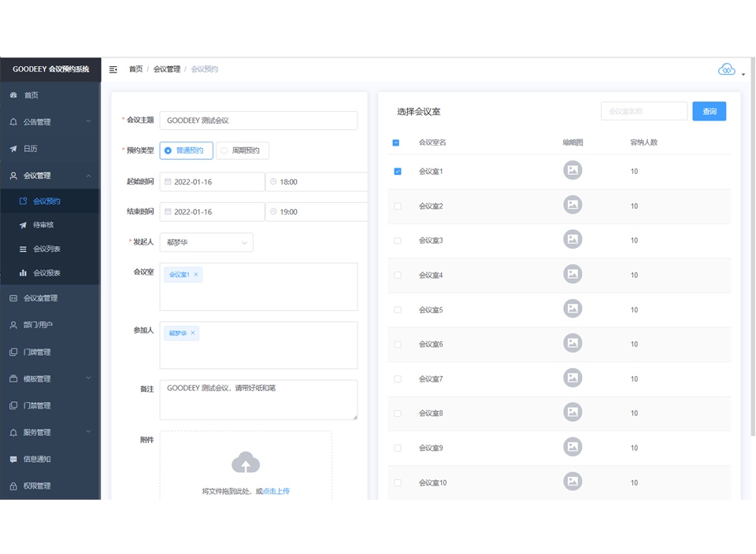
Task: View thumbnail image icon for 会议室3
Action: [x=573, y=239]
